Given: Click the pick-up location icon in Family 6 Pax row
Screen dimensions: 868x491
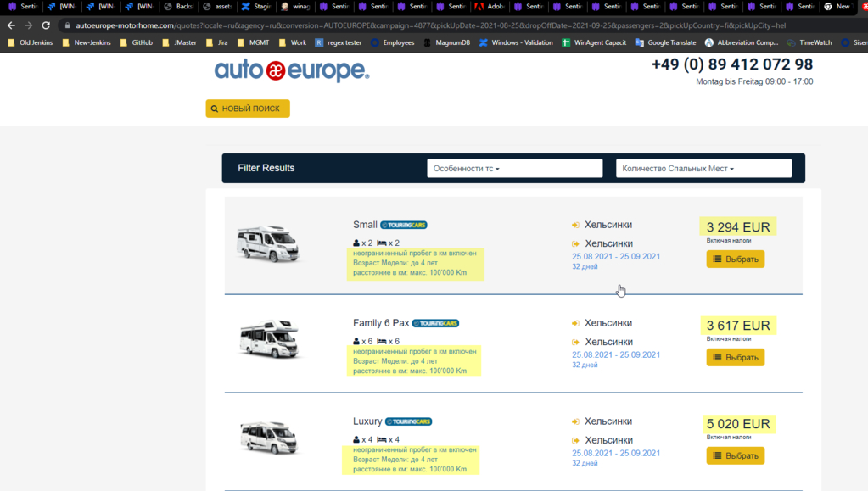Looking at the screenshot, I should pyautogui.click(x=576, y=324).
